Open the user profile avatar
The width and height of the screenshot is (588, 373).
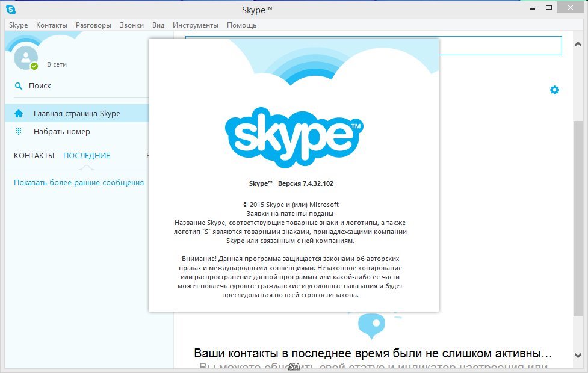(25, 58)
